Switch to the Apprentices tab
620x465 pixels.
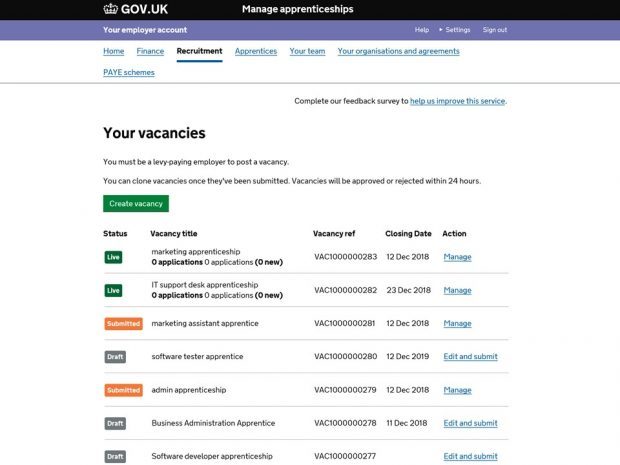click(256, 51)
